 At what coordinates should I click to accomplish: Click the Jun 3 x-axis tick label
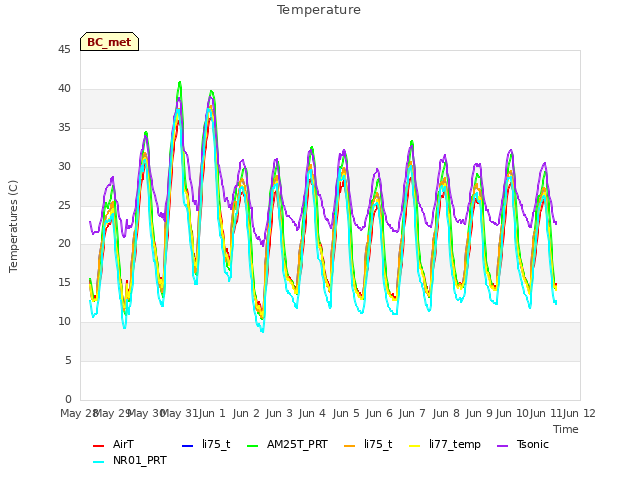click(x=279, y=413)
